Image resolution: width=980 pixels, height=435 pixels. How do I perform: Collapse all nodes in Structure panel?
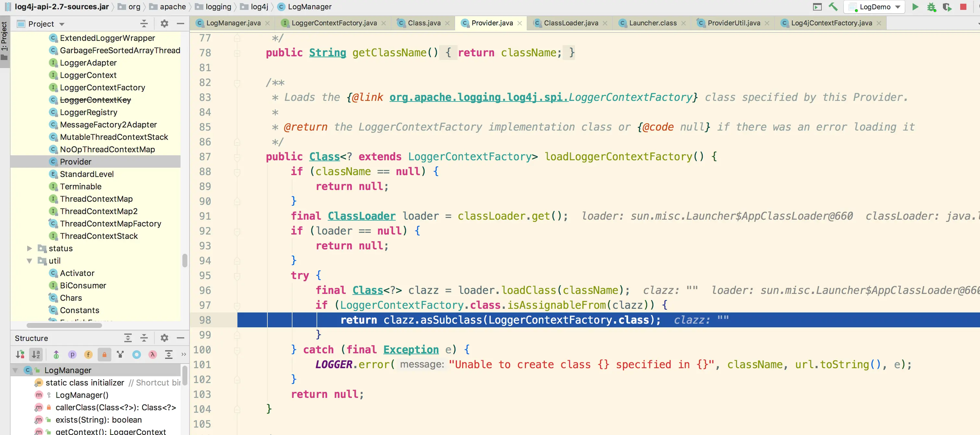click(x=144, y=338)
